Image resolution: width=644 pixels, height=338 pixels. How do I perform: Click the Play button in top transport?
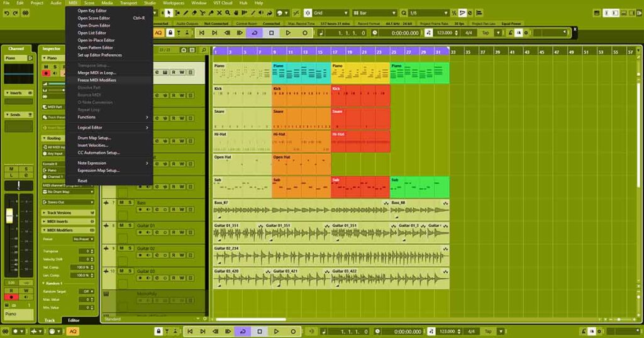(x=288, y=33)
